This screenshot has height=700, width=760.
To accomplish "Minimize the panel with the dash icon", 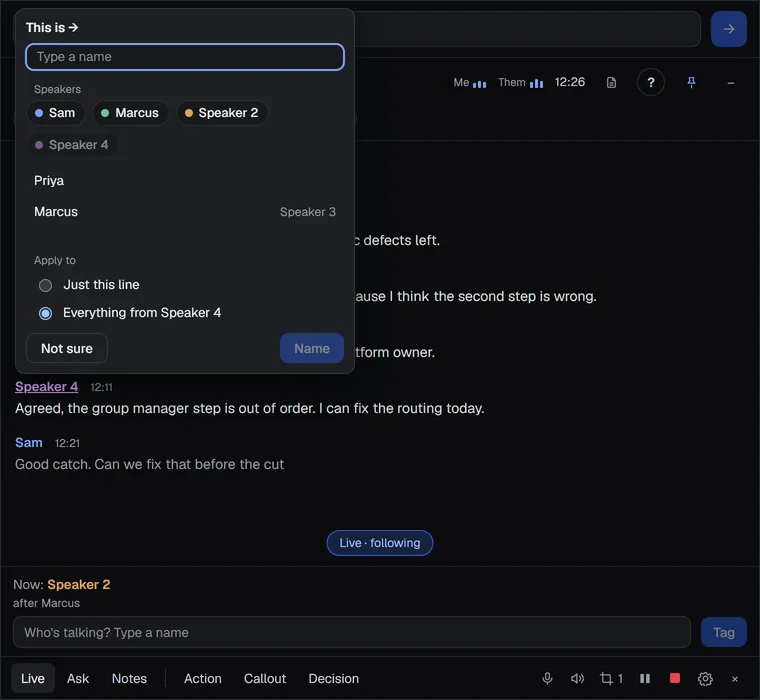I will tap(730, 83).
